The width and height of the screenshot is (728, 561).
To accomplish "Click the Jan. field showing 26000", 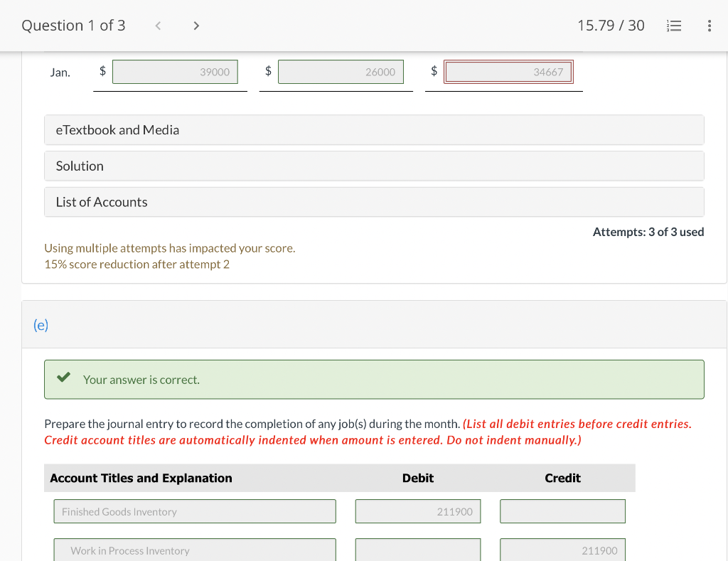I will 341,72.
